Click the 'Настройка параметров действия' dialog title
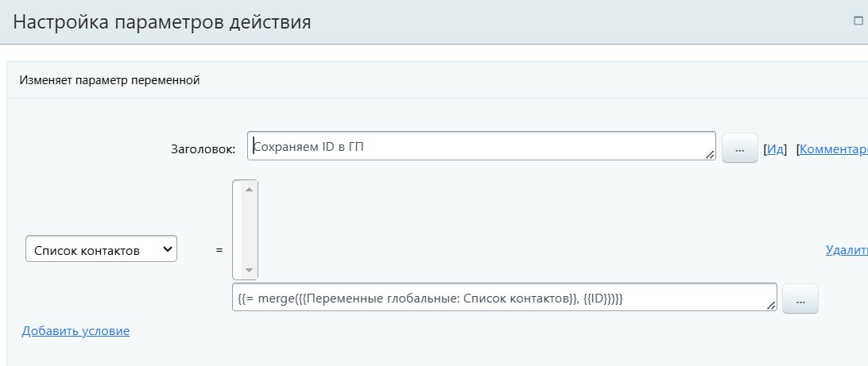The width and height of the screenshot is (868, 366). (161, 22)
